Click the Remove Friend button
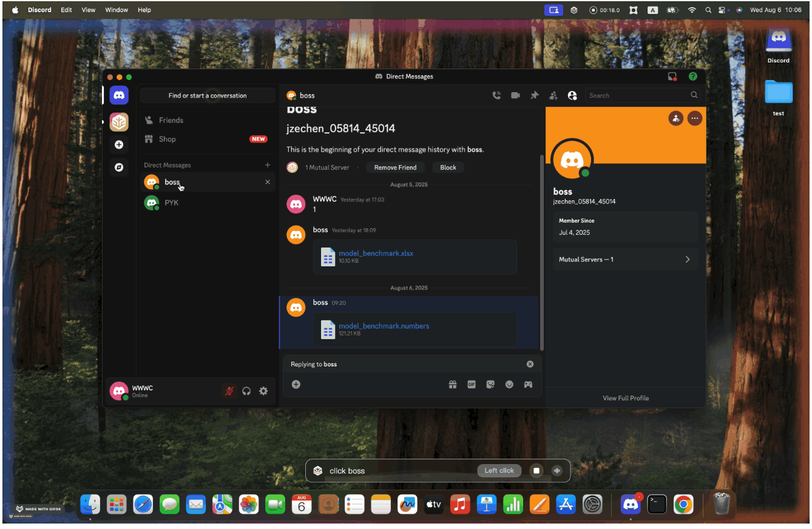812x529 pixels. [395, 167]
